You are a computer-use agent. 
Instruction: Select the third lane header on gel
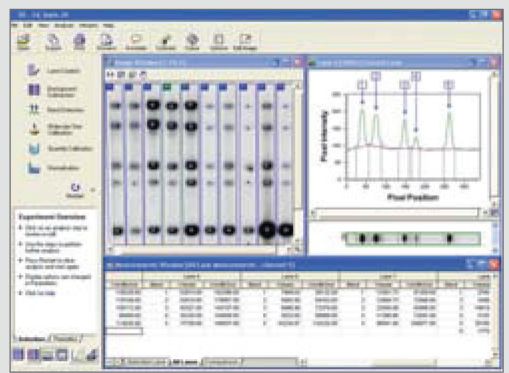click(x=147, y=87)
